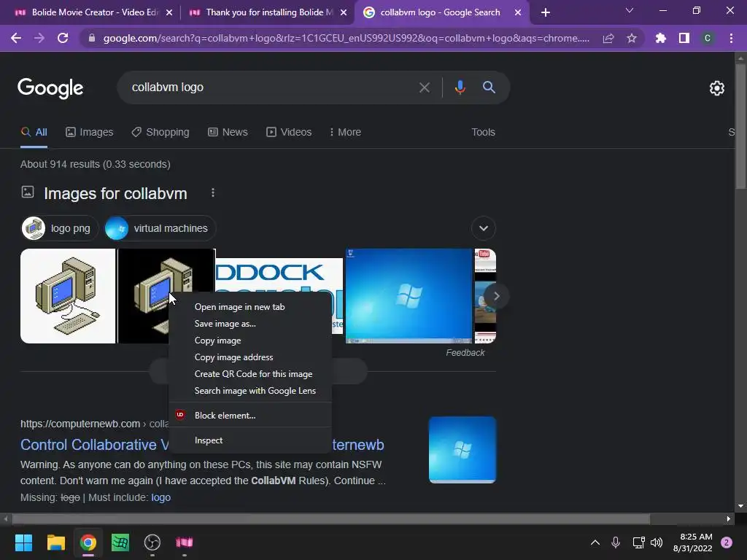Open the Chrome profile avatar C
Image resolution: width=747 pixels, height=560 pixels.
click(x=708, y=38)
